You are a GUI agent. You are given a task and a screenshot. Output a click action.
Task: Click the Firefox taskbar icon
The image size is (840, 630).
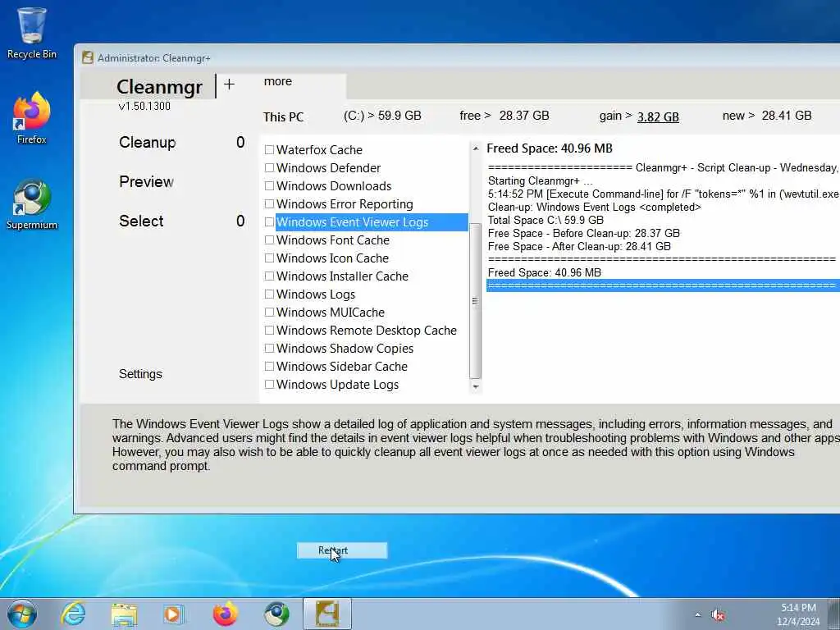[226, 614]
